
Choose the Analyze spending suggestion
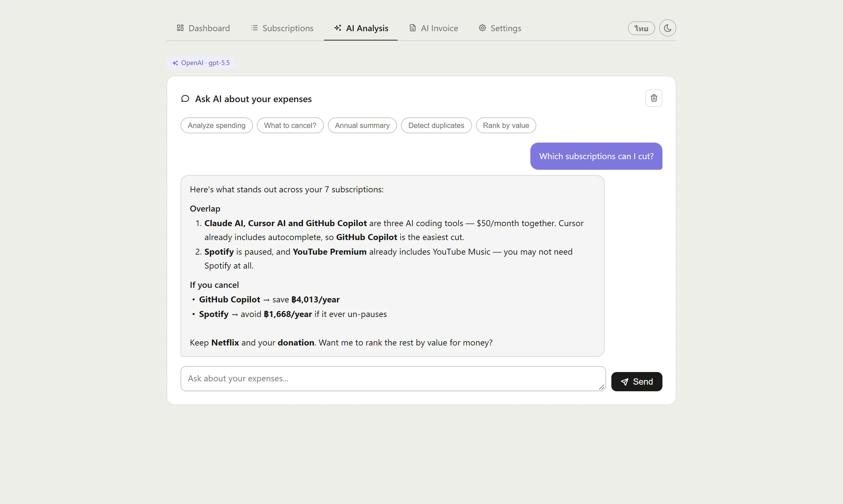click(216, 125)
